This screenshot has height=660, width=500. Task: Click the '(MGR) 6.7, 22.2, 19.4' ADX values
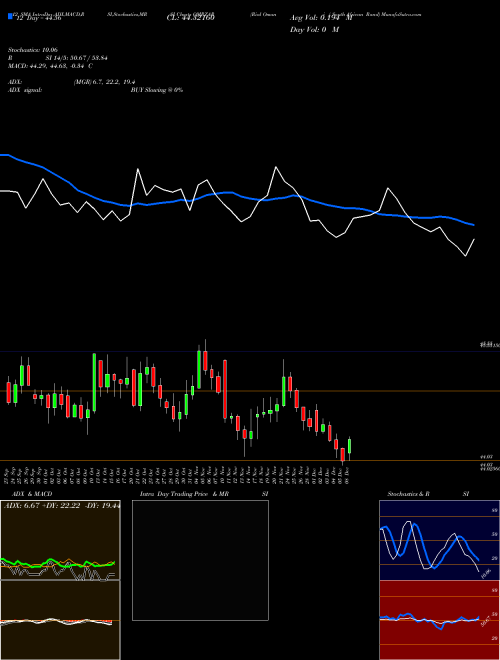(104, 82)
